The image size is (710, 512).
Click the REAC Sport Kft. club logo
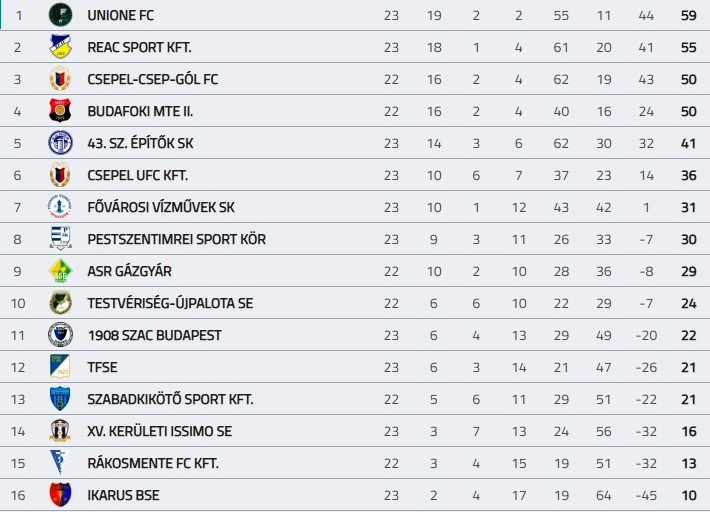(60, 47)
